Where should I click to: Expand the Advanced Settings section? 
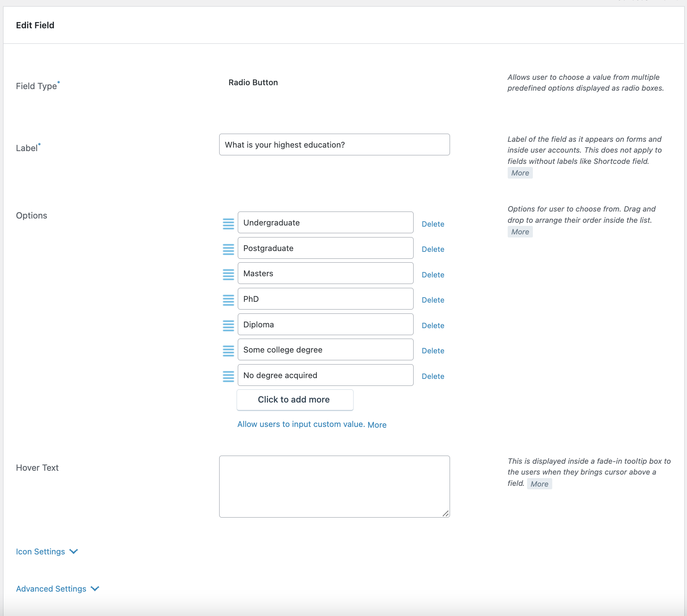click(57, 588)
